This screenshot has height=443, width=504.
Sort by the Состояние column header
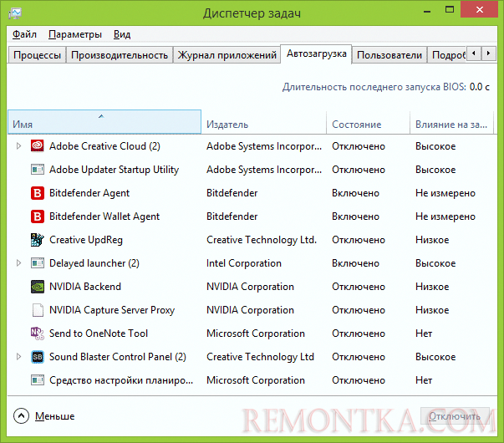point(368,122)
